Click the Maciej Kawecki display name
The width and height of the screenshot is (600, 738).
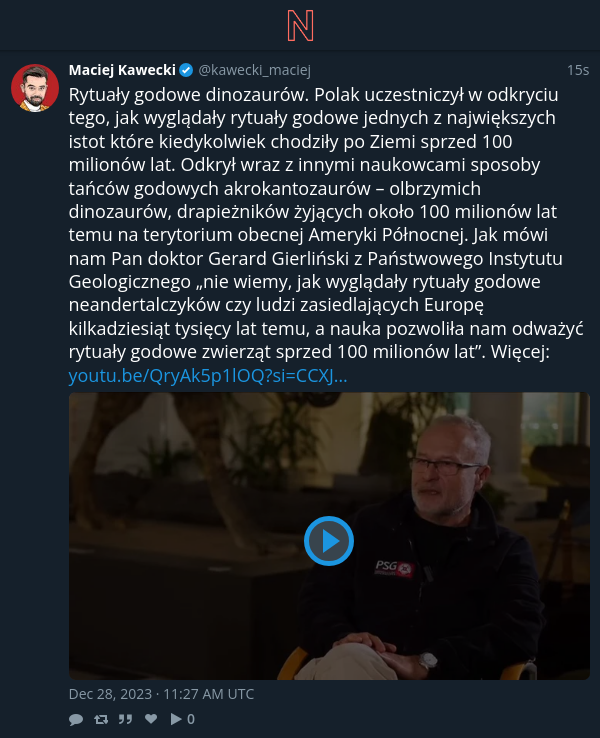point(122,70)
